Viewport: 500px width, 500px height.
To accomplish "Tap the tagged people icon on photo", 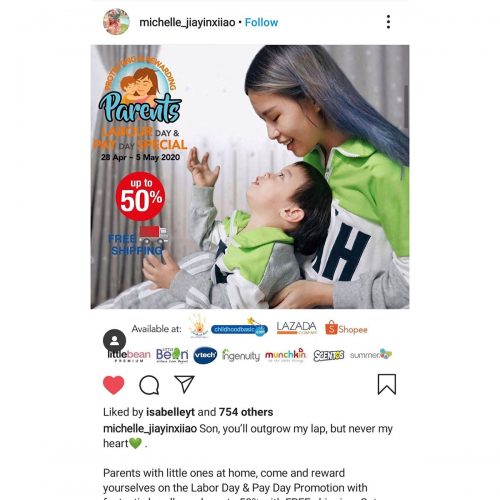I will click(x=114, y=341).
